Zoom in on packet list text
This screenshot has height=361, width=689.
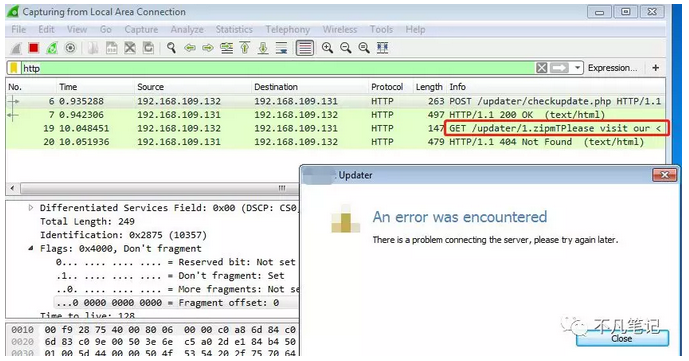pyautogui.click(x=327, y=48)
